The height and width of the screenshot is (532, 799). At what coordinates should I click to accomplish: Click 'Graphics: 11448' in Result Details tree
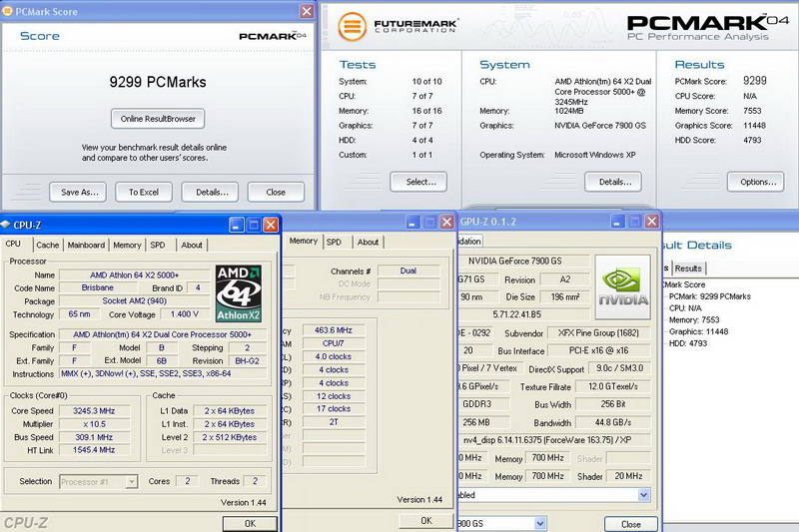698,331
